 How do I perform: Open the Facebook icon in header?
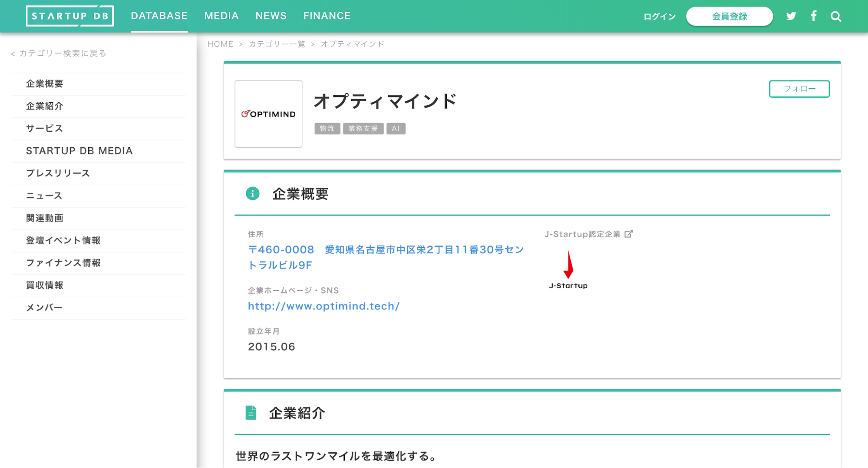pos(814,16)
